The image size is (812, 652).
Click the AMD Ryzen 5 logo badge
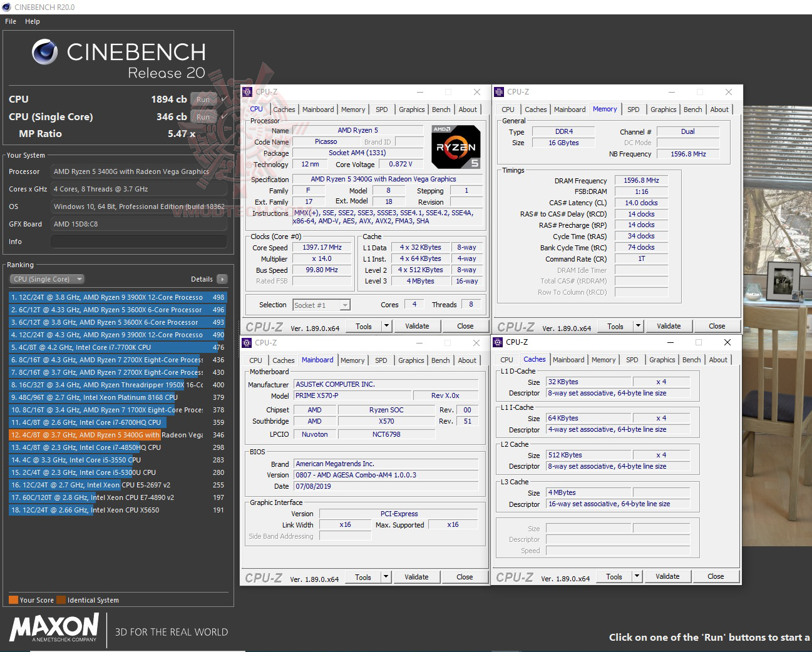pos(456,147)
